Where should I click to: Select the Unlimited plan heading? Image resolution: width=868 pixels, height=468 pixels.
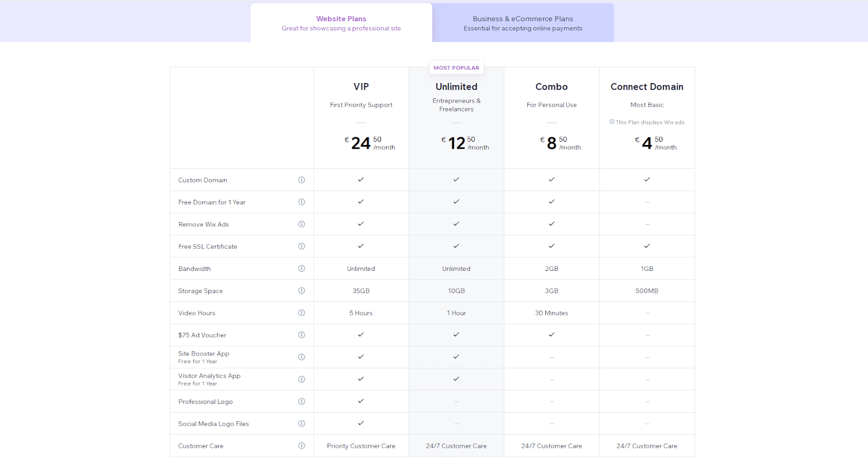tap(456, 87)
